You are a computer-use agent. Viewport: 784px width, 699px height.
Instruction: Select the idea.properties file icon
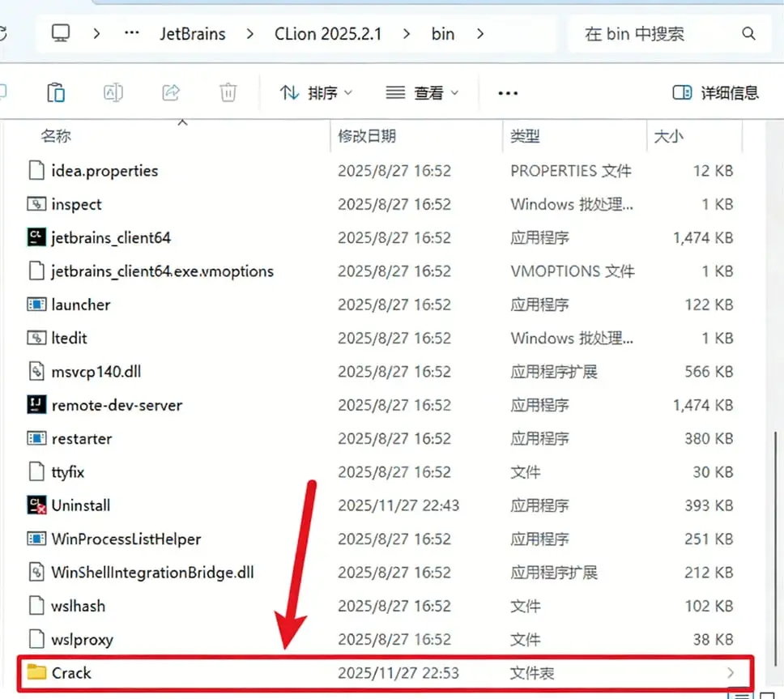coord(36,171)
